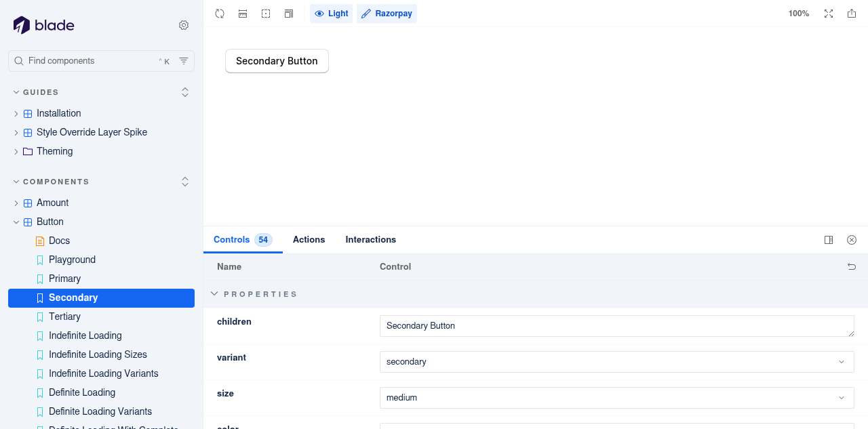The width and height of the screenshot is (868, 429).
Task: Open the sidebar settings gear
Action: (184, 25)
